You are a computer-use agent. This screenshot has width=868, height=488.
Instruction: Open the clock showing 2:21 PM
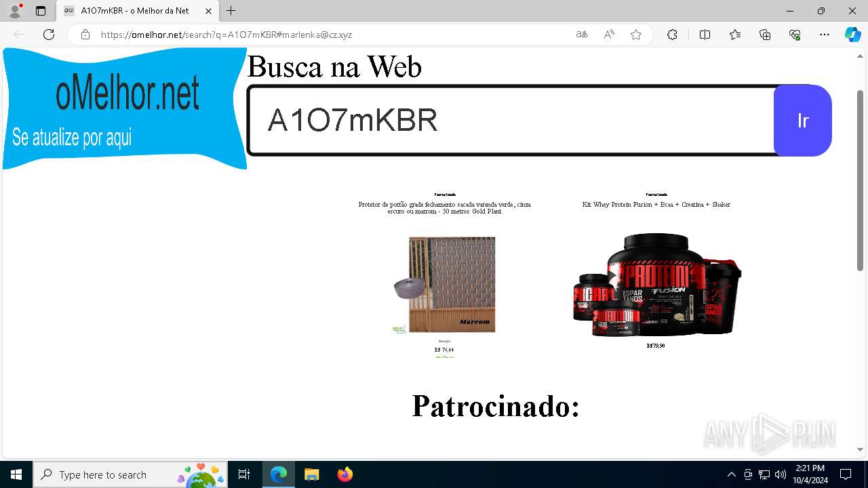pos(811,474)
